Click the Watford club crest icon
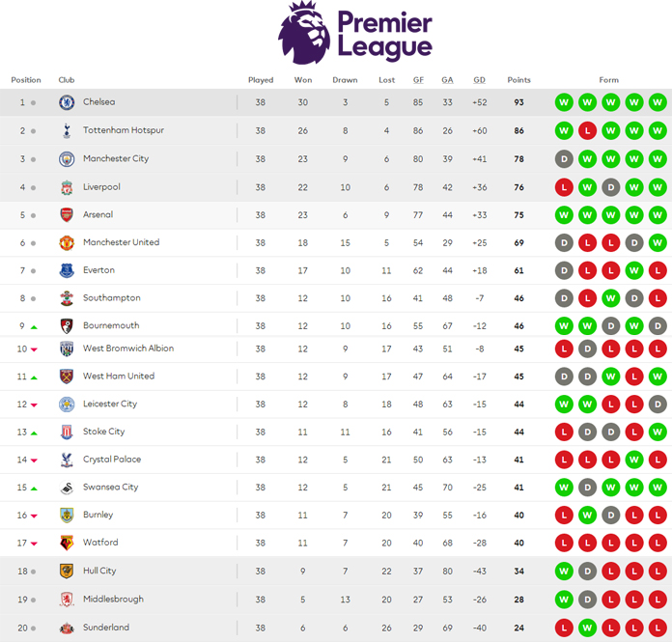This screenshot has width=672, height=642. click(67, 543)
